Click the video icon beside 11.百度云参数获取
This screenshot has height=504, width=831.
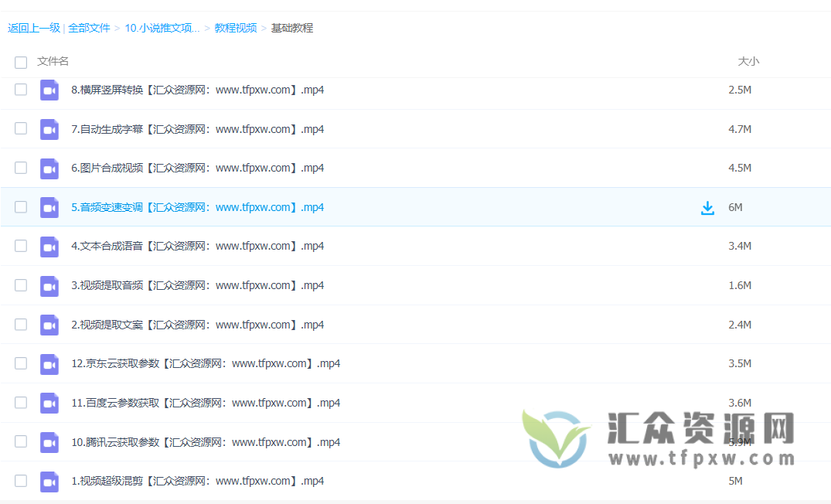49,403
